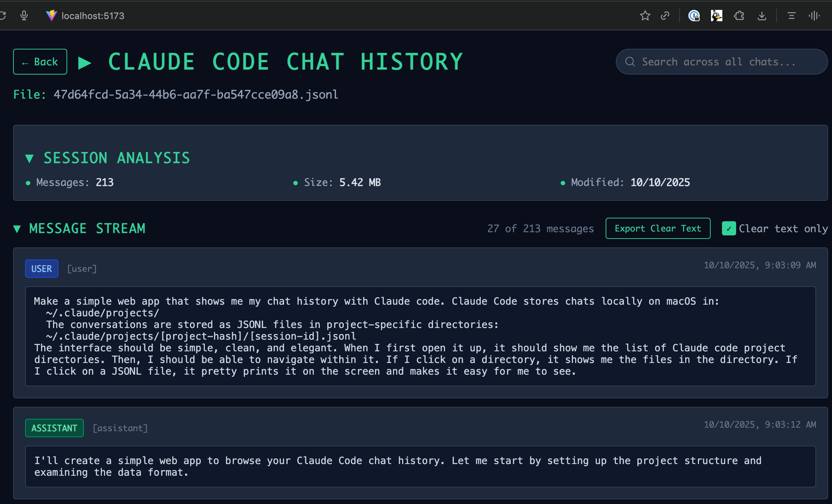Uncheck the Clear text only checkbox
The width and height of the screenshot is (832, 504).
tap(729, 228)
